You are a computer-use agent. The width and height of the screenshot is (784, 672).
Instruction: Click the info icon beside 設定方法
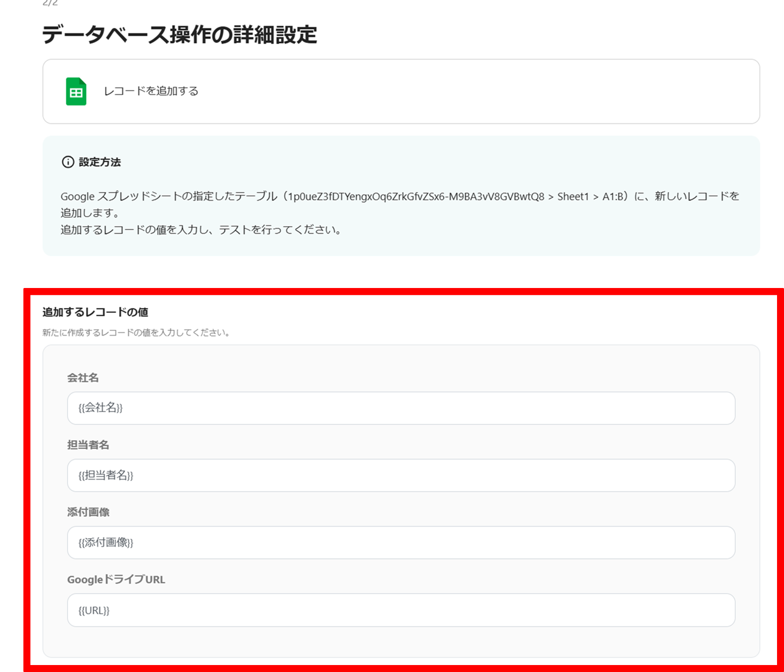(x=68, y=162)
